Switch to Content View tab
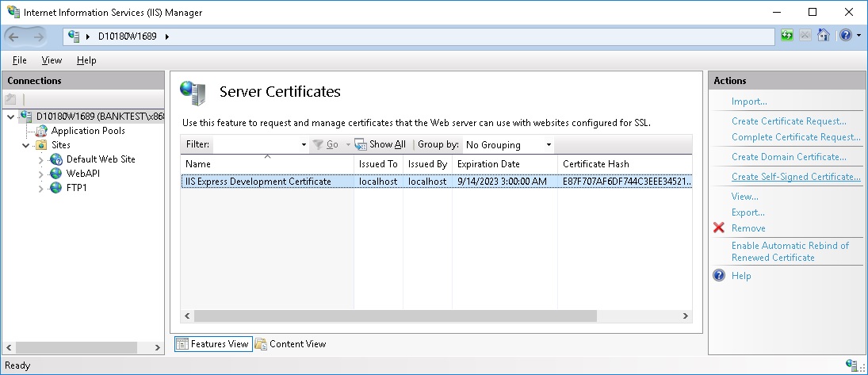The image size is (868, 375). pyautogui.click(x=291, y=344)
